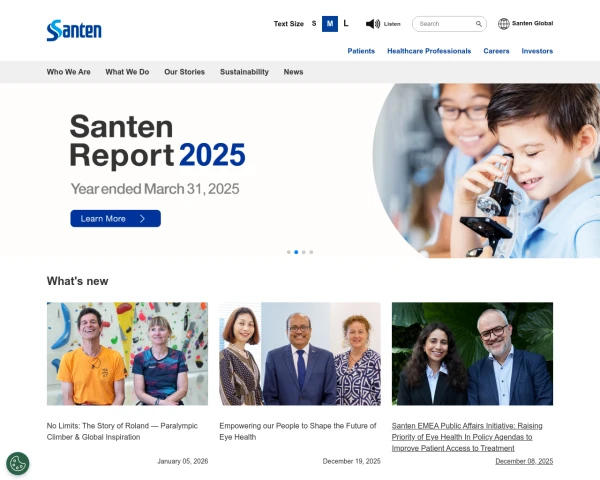This screenshot has width=600, height=480.
Task: Click the Search input field
Action: click(x=449, y=24)
